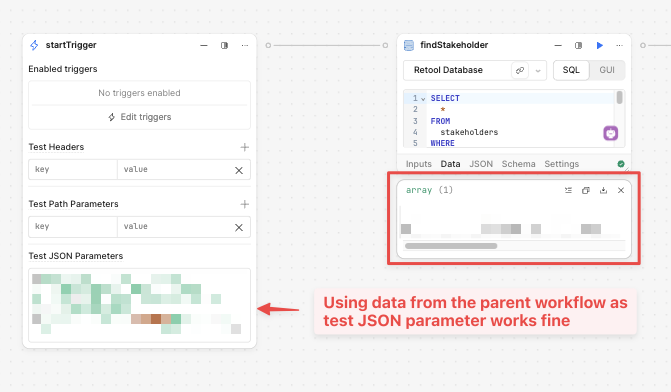671x392 pixels.
Task: Focus the Test Headers key field
Action: [73, 169]
